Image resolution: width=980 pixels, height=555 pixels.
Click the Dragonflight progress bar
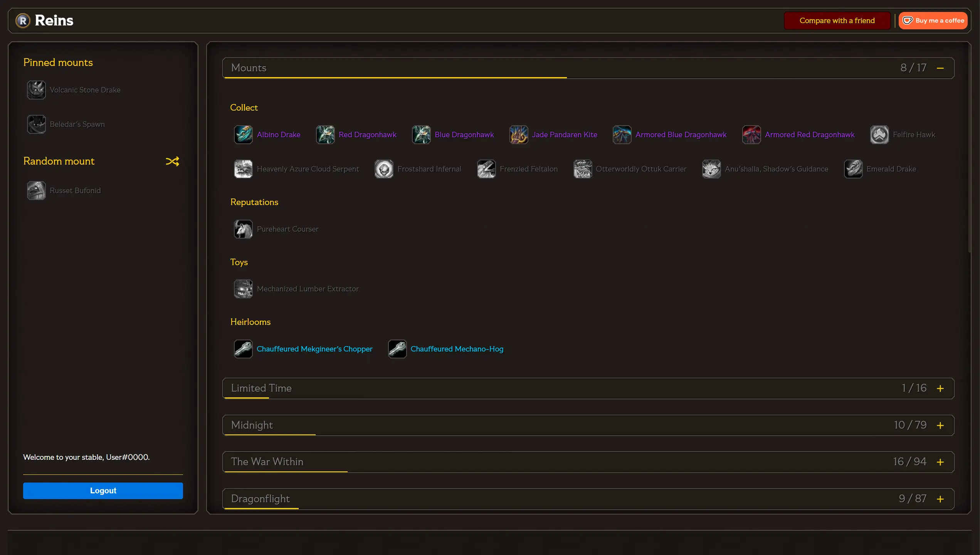click(x=261, y=508)
